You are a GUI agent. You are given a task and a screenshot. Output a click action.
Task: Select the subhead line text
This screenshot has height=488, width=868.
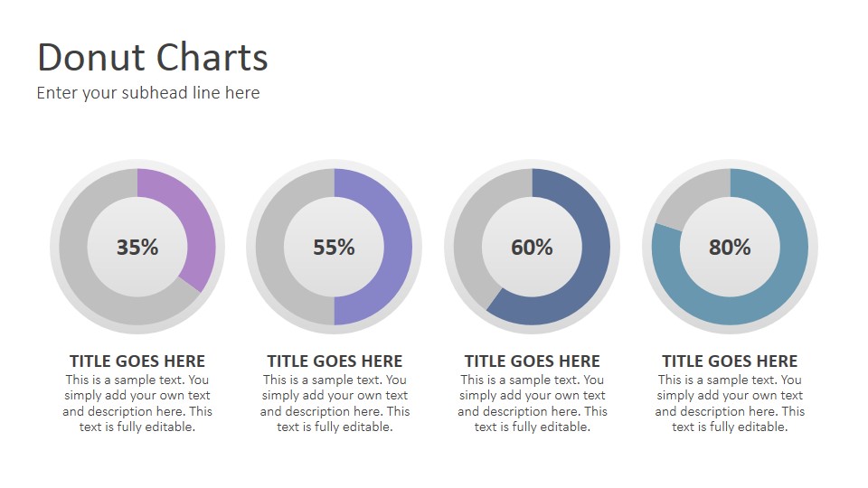click(x=148, y=93)
